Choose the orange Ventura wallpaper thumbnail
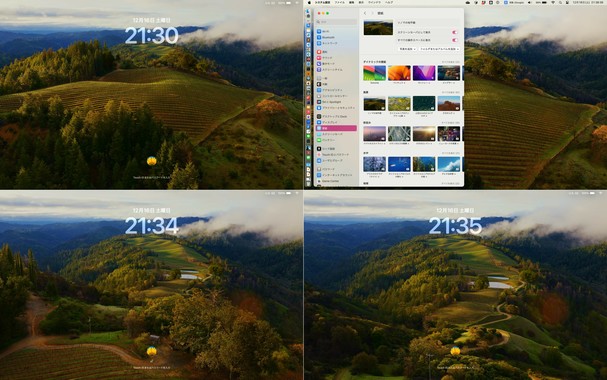 pyautogui.click(x=399, y=73)
